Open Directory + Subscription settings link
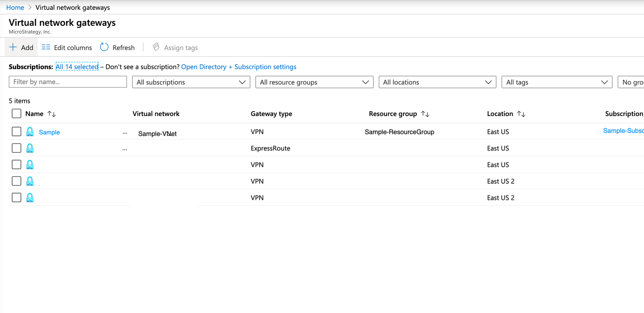Screen dimensions: 644x313 (x=239, y=67)
